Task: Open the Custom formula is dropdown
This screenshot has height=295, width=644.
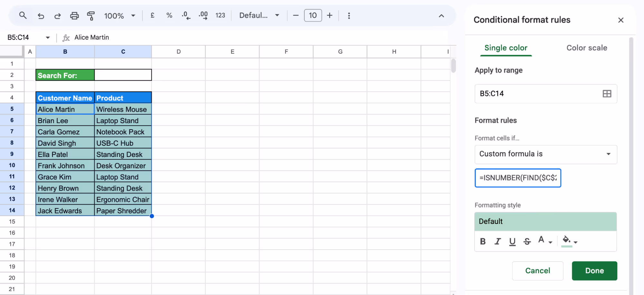Action: click(x=545, y=154)
